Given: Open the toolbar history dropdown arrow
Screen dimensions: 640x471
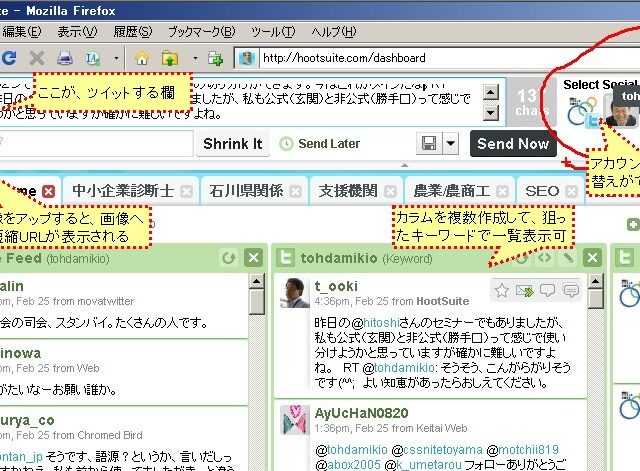Looking at the screenshot, I should click(115, 58).
